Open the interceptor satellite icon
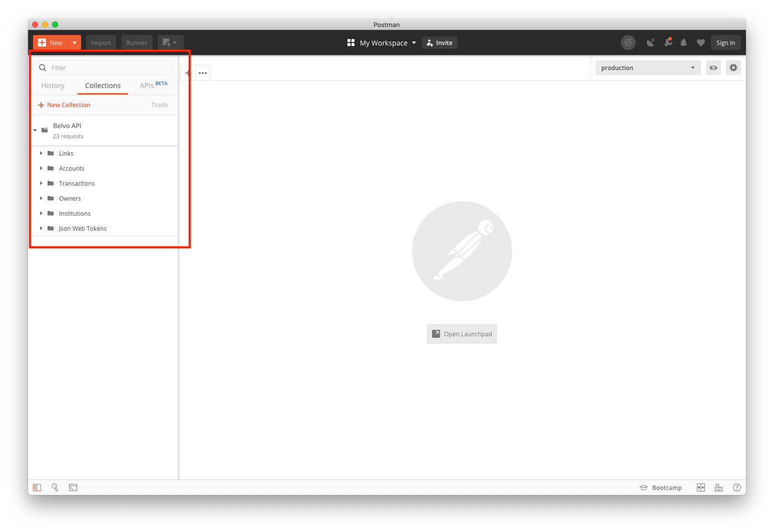The height and width of the screenshot is (532, 774). (x=650, y=43)
